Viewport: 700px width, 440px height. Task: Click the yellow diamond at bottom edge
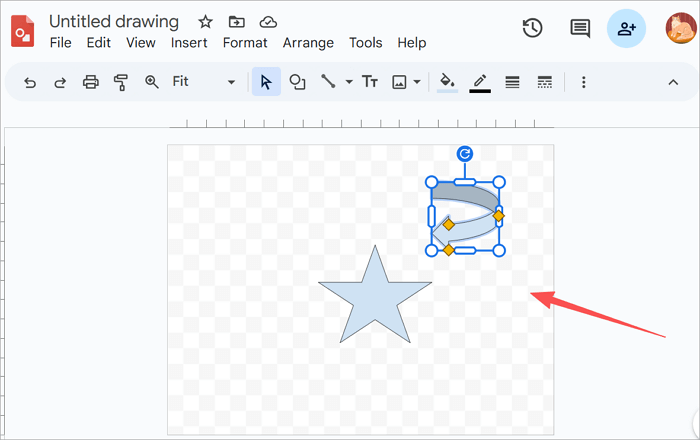coord(448,250)
